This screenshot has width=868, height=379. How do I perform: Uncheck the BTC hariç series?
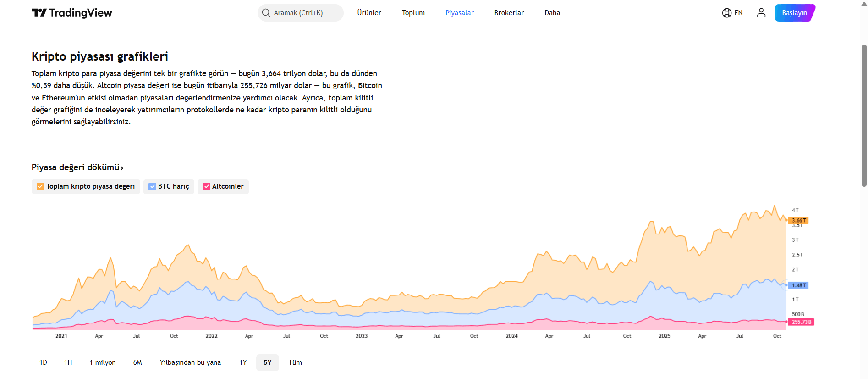point(153,186)
